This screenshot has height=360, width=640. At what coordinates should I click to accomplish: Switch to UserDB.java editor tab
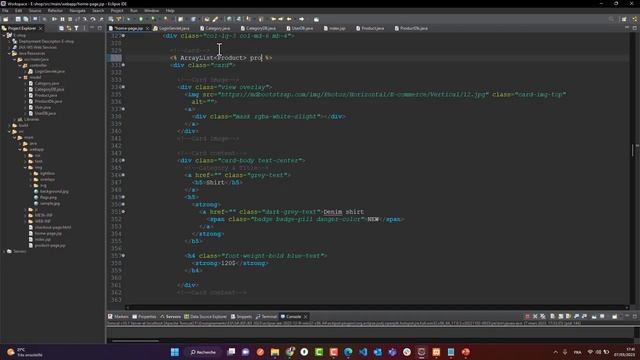pos(300,28)
